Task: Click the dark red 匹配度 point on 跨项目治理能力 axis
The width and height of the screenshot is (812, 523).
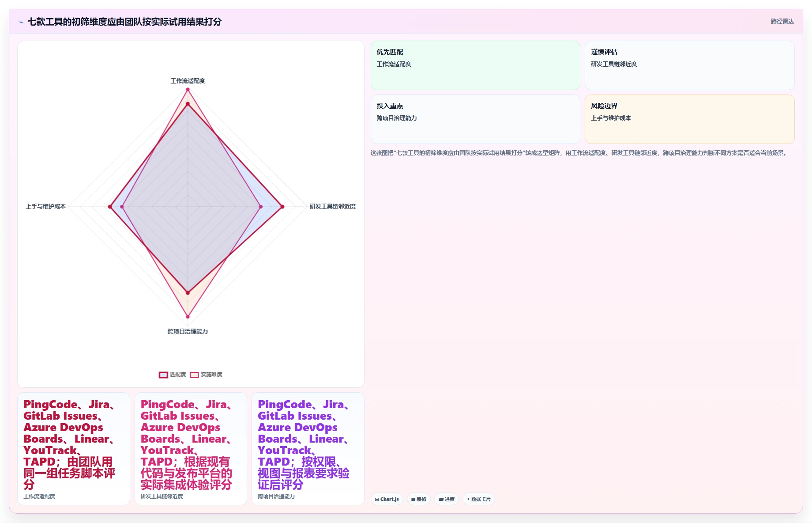Action: 188,293
